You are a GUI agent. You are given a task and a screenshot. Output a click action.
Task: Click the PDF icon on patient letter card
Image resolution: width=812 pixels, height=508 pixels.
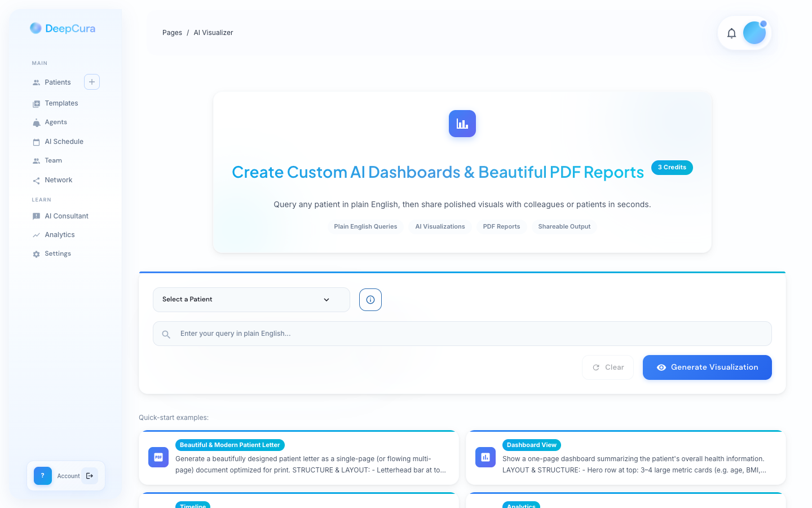point(158,457)
